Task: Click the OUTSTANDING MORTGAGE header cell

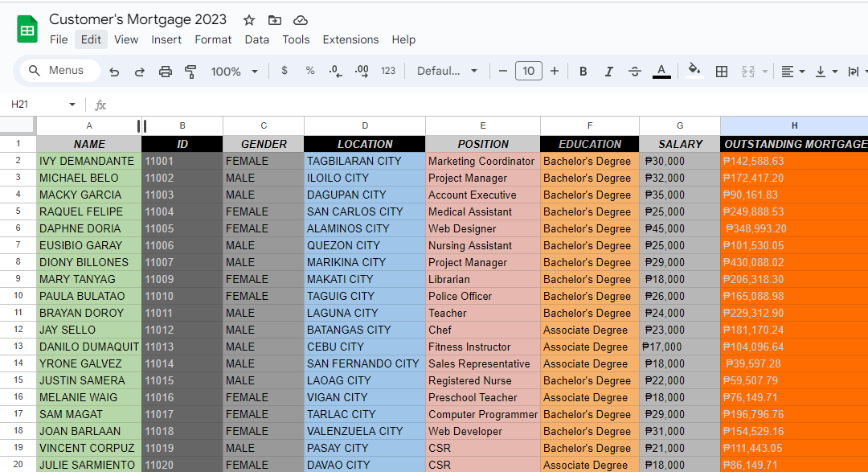Action: click(x=794, y=144)
